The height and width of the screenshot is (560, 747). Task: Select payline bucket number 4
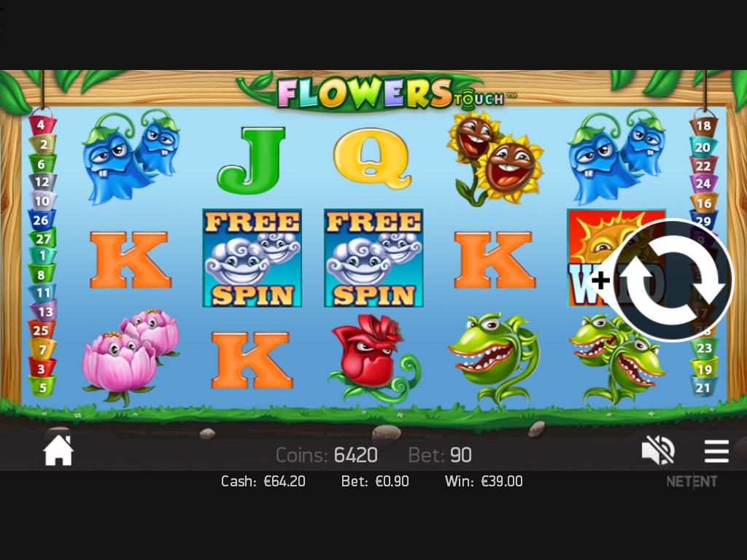(42, 125)
